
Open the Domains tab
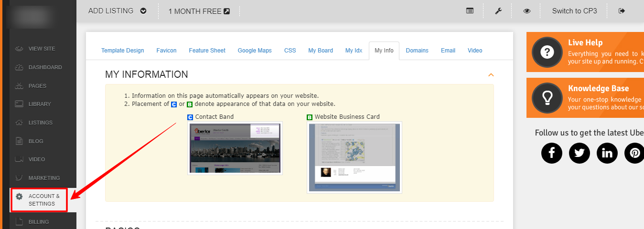(x=417, y=51)
